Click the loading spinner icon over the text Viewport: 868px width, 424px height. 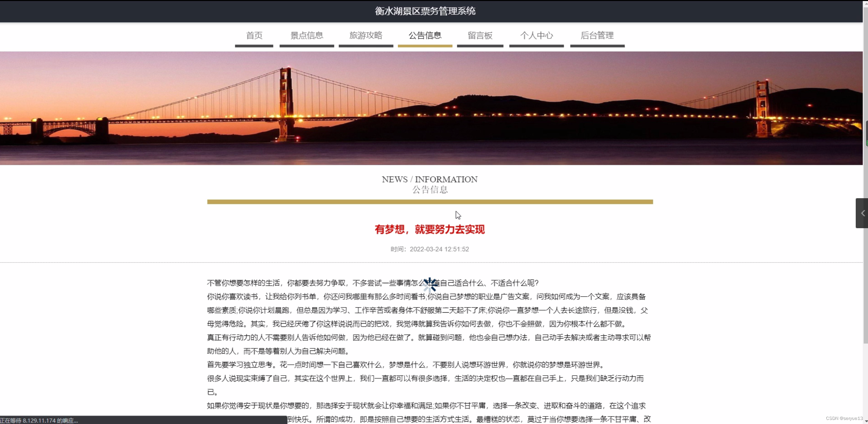click(430, 285)
